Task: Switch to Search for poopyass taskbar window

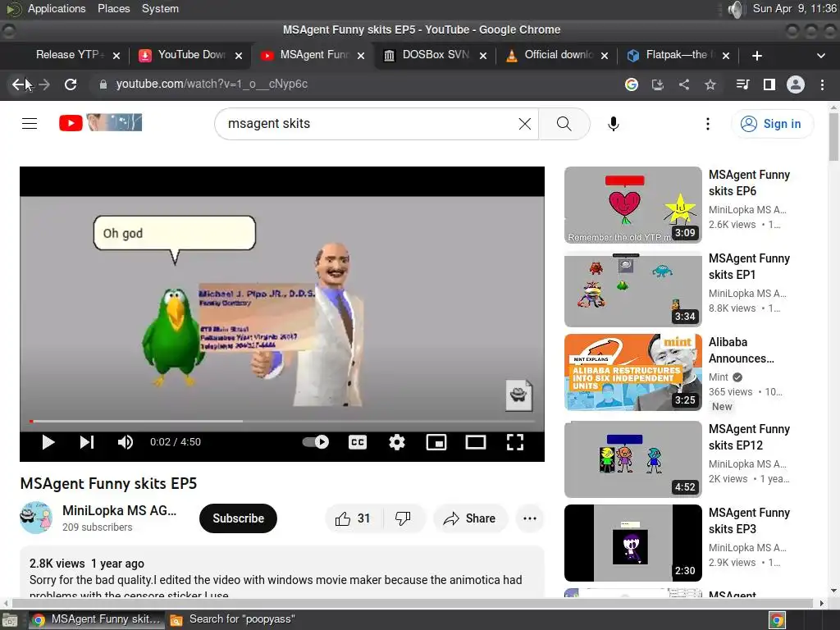Action: (x=233, y=620)
